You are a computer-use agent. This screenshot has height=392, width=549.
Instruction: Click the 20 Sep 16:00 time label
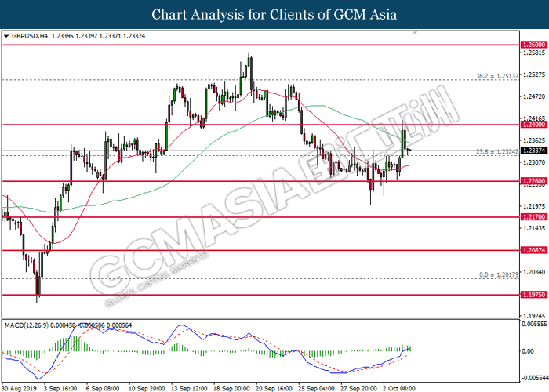[x=274, y=388]
